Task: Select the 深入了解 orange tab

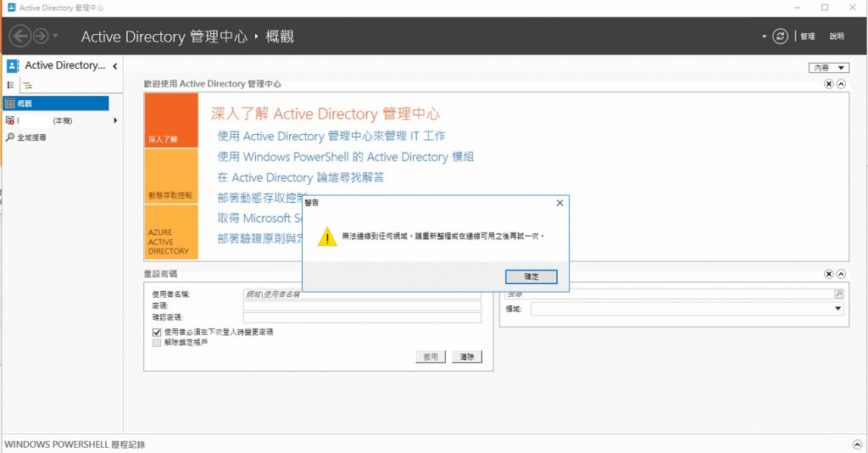Action: point(171,120)
